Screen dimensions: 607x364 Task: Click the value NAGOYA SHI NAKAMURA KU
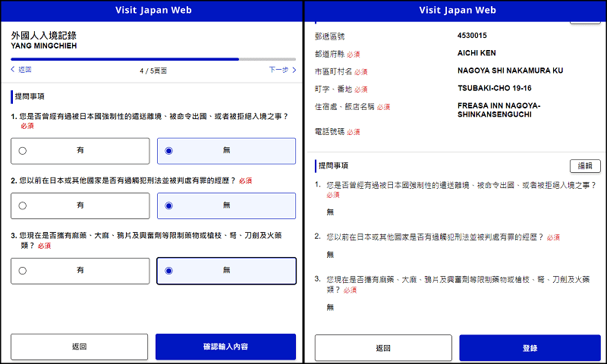[510, 71]
